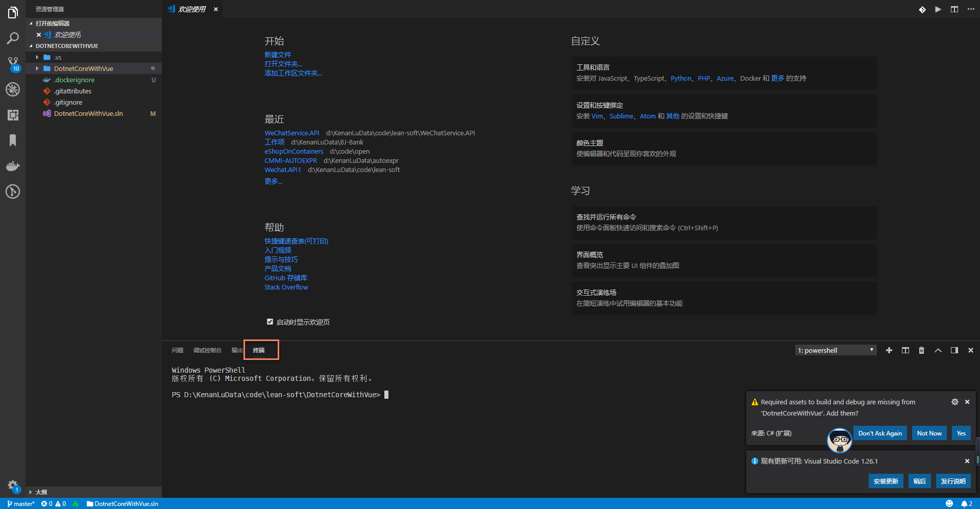Open the Stack Overflow help link

(286, 287)
